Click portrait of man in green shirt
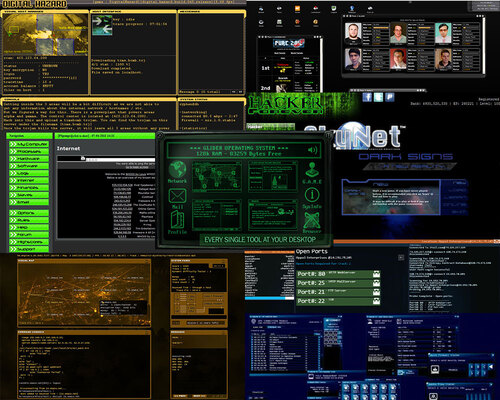The height and width of the screenshot is (400, 500). 398,33
